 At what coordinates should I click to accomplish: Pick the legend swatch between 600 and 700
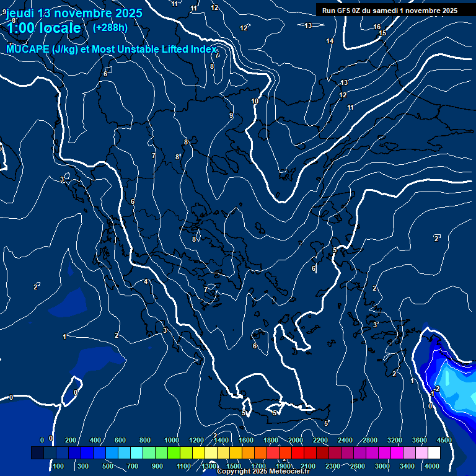pyautogui.click(x=124, y=452)
